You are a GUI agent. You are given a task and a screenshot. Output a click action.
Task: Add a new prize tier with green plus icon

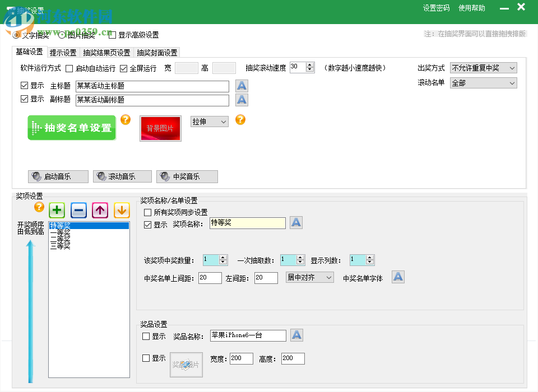coord(57,210)
